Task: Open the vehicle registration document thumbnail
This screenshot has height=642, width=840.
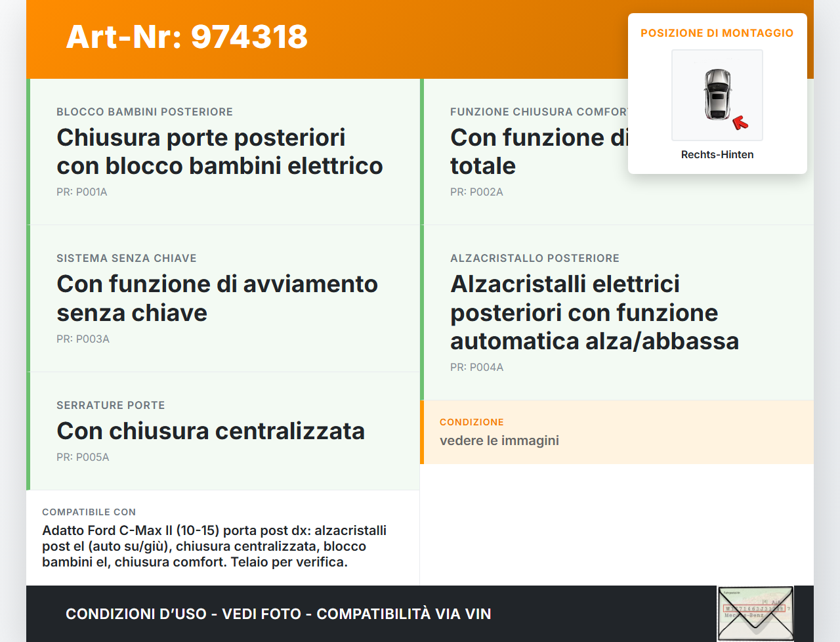Action: tap(755, 613)
